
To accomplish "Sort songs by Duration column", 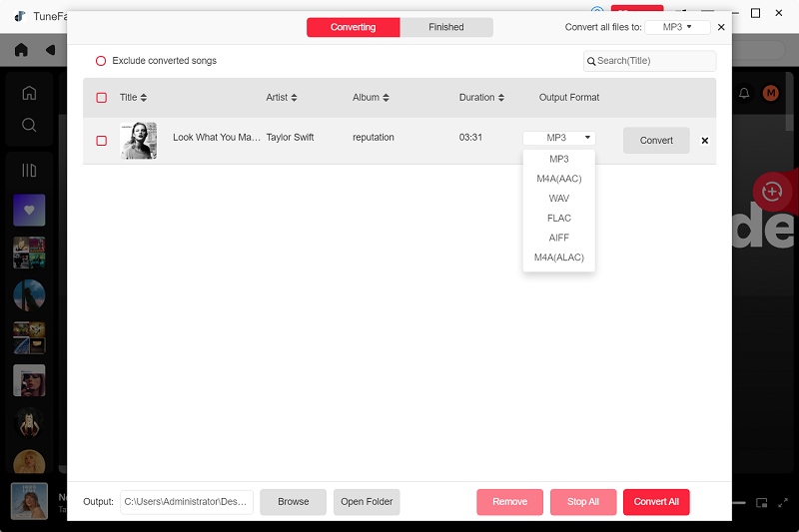I will (481, 97).
